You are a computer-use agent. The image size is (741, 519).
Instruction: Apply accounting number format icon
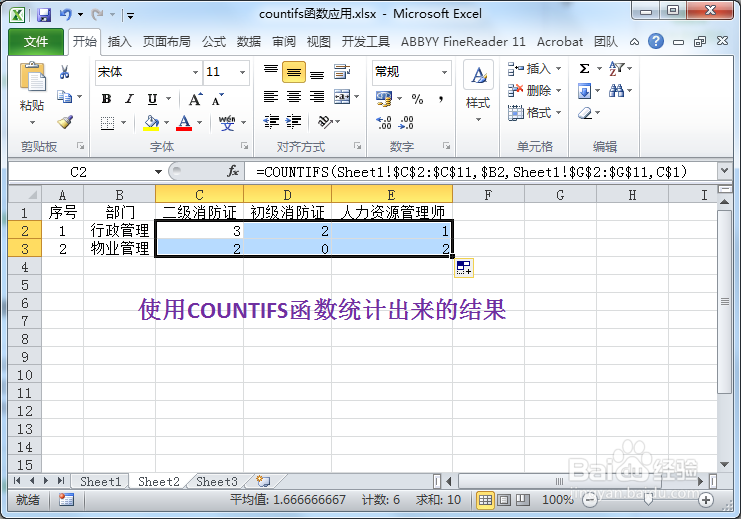click(384, 99)
